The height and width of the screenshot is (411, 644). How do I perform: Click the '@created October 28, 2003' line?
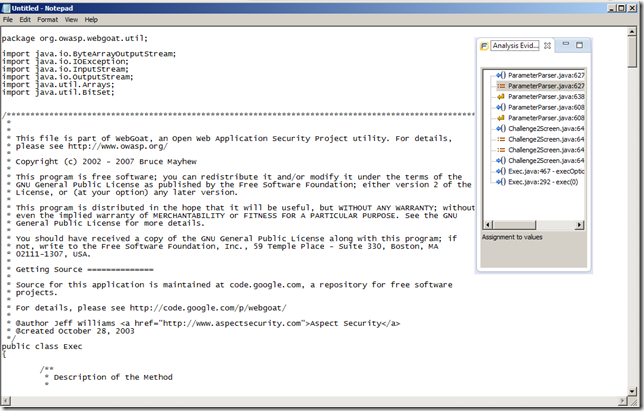click(x=75, y=331)
